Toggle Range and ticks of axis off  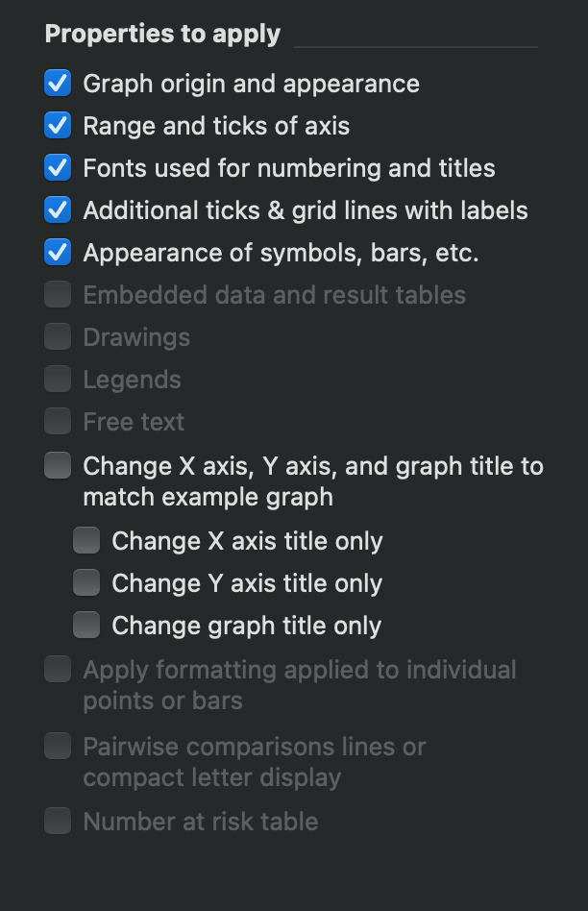click(x=57, y=126)
